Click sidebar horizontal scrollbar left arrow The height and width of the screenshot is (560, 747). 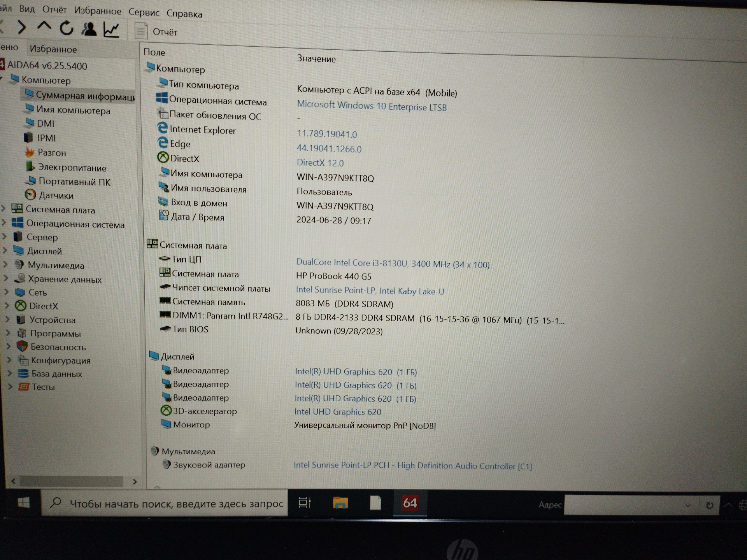[13, 481]
